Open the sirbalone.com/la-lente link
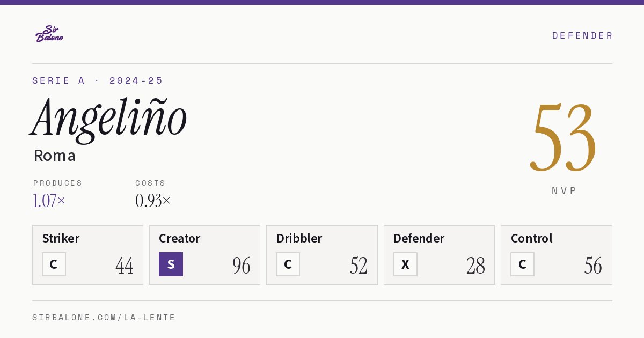 pos(104,318)
